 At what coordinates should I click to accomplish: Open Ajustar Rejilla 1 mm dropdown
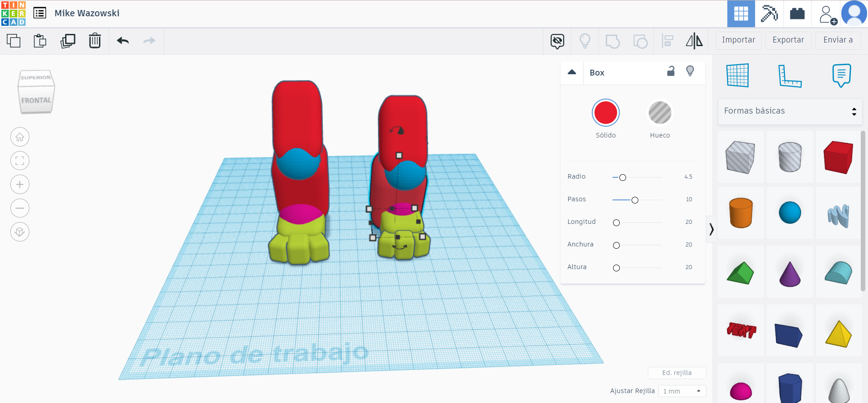point(682,391)
